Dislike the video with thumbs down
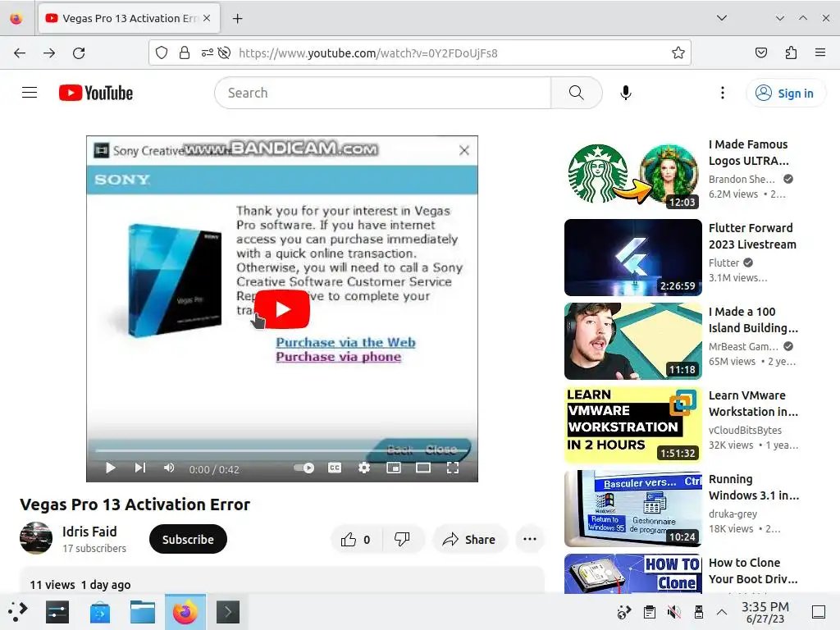840x630 pixels. [x=402, y=540]
